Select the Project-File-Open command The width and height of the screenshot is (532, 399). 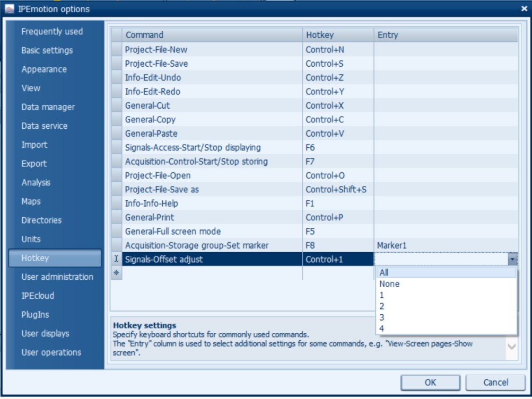tap(212, 175)
